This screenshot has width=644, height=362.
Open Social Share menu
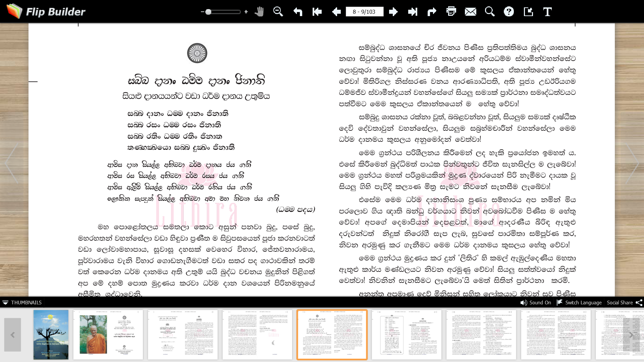(x=625, y=302)
